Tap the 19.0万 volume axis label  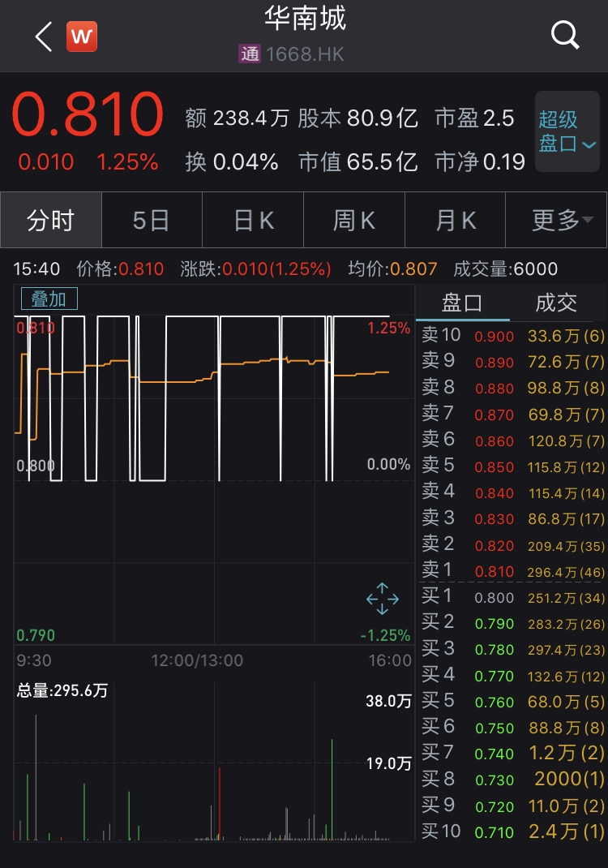tap(388, 764)
